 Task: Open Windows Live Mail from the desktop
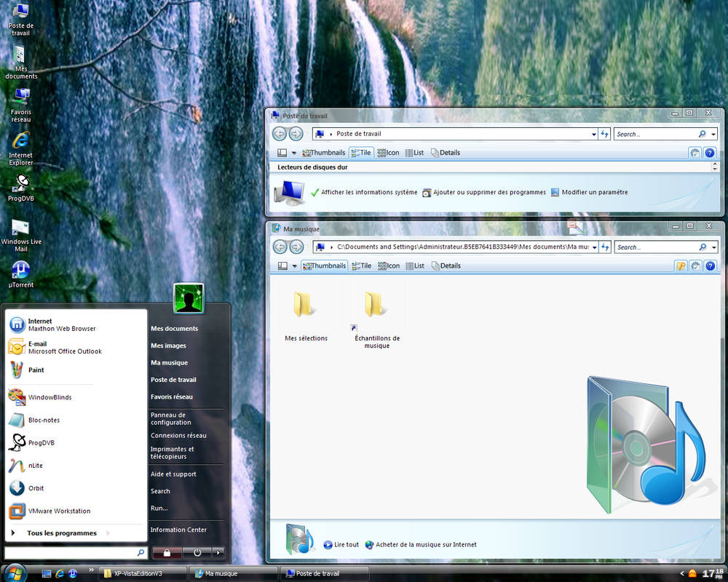[x=20, y=227]
